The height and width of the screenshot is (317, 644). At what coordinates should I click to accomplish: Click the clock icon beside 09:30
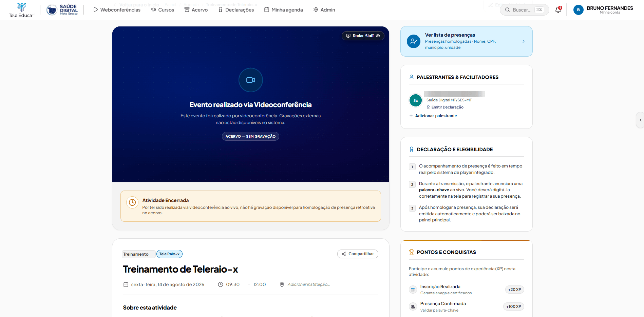tap(221, 284)
